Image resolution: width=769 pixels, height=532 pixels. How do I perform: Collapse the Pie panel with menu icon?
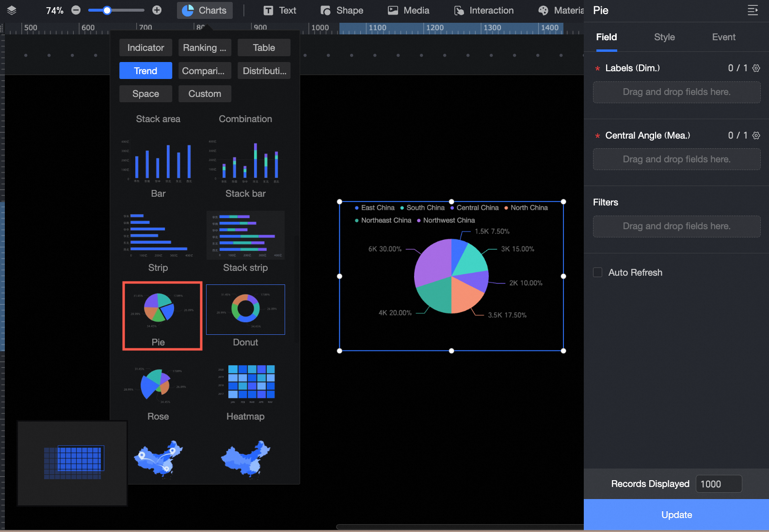pos(753,10)
